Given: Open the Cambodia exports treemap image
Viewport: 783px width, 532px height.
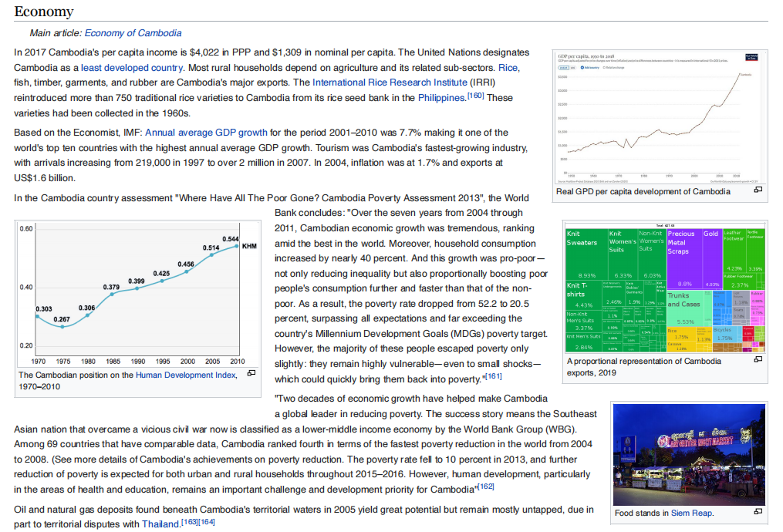Looking at the screenshot, I should (665, 288).
